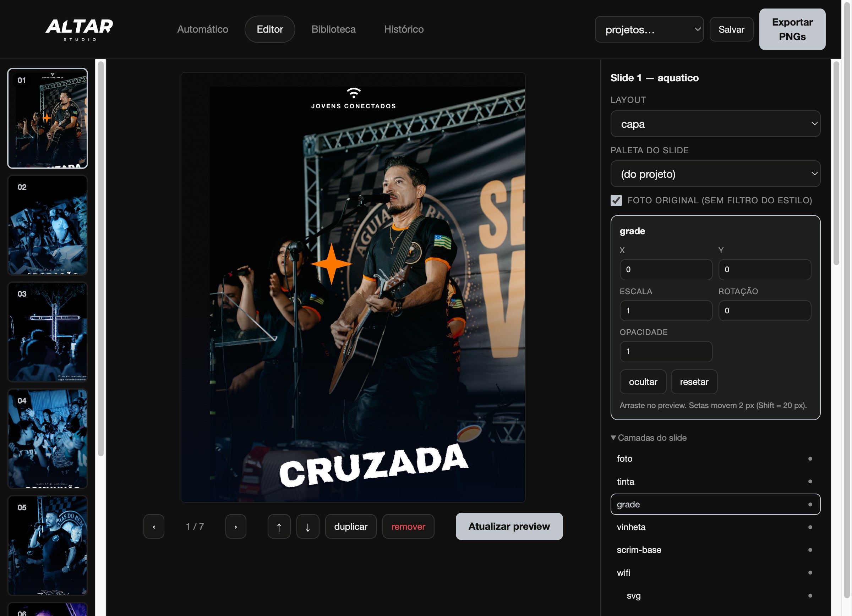The image size is (852, 616).
Task: Click the Salvar button
Action: pos(731,29)
